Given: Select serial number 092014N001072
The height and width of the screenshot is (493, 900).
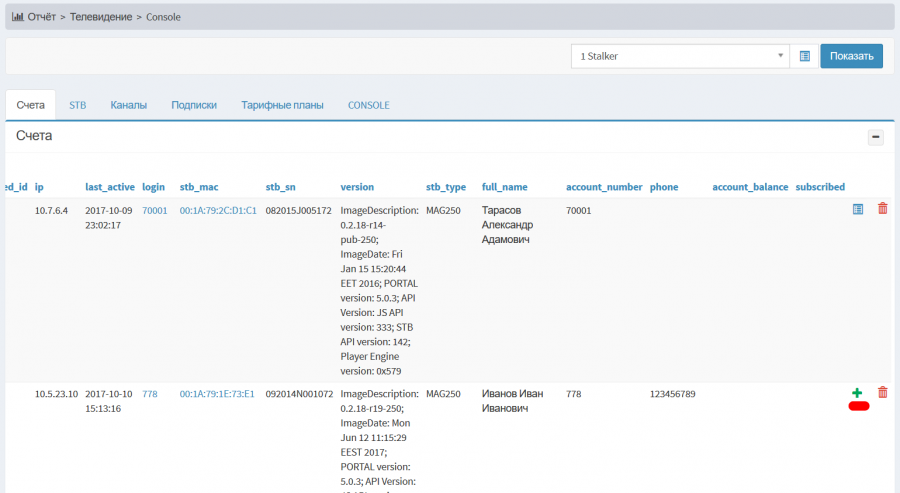Looking at the screenshot, I should (299, 394).
